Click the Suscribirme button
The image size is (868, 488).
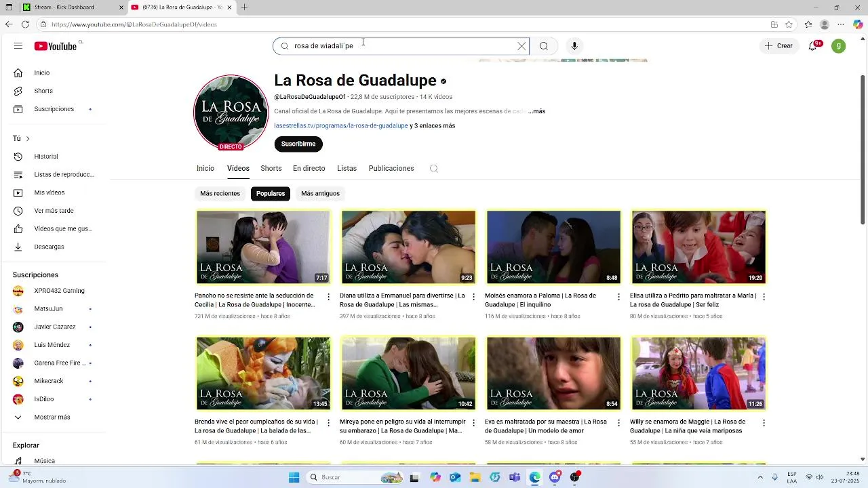(x=298, y=144)
